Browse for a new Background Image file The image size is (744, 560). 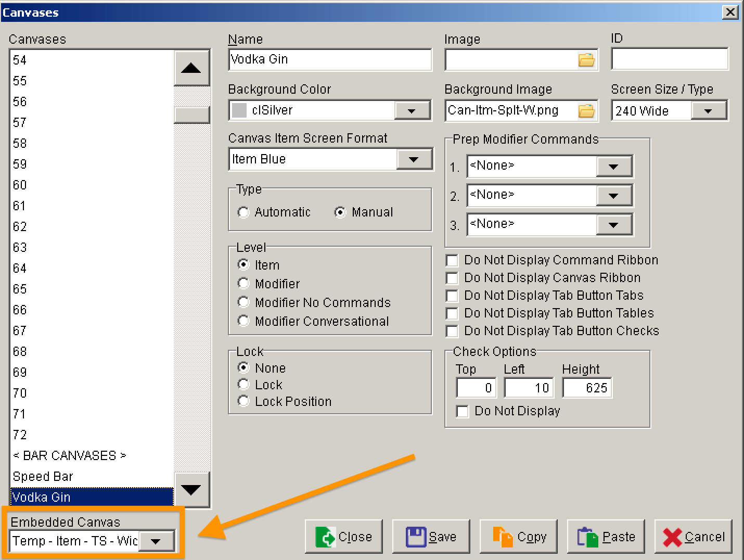[x=586, y=110]
